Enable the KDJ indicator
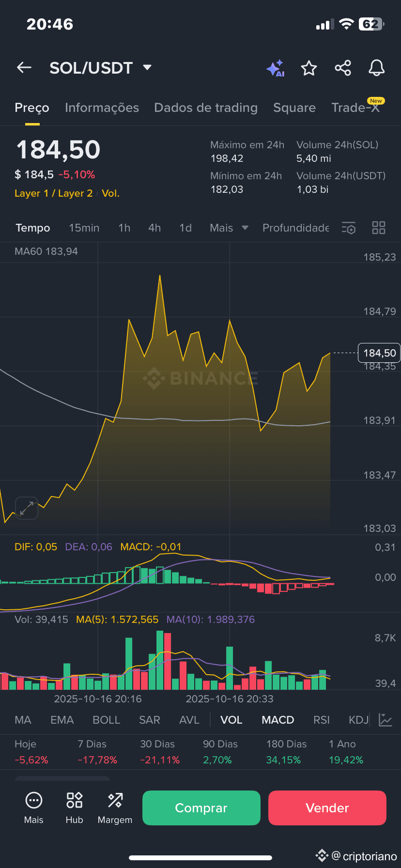This screenshot has width=401, height=868. 359,720
